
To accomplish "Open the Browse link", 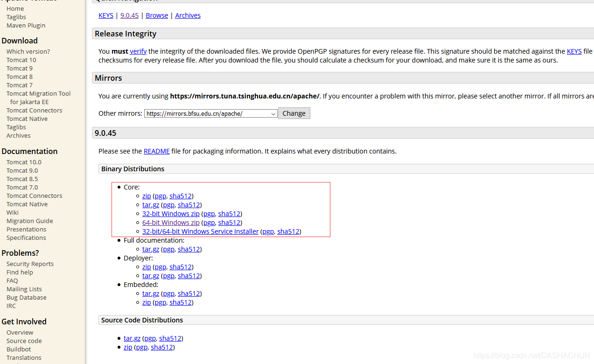I will [157, 15].
